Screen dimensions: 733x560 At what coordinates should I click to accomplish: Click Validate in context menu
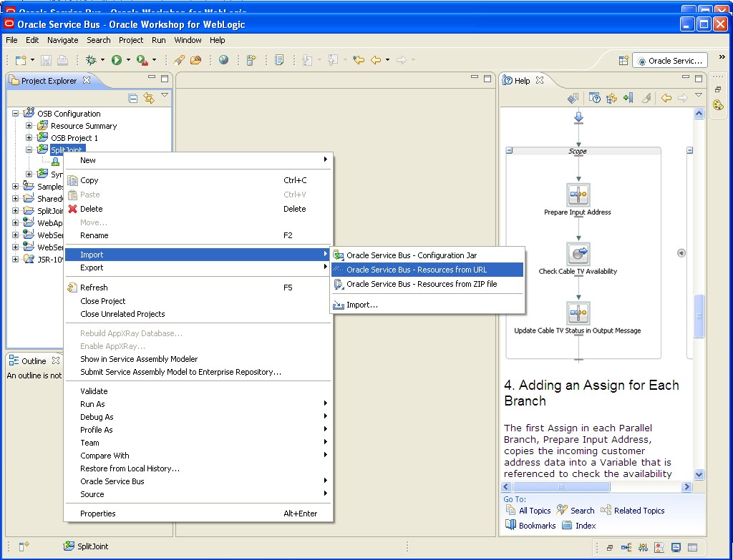(198, 391)
